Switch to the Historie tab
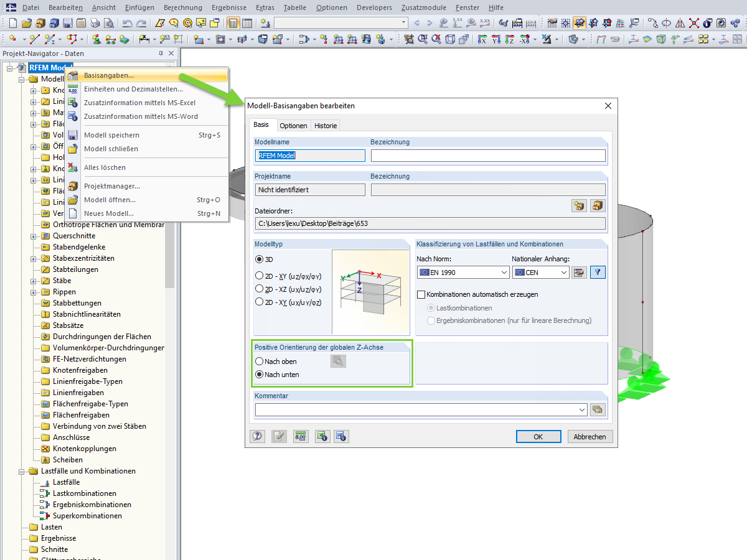The height and width of the screenshot is (560, 747). pos(326,126)
